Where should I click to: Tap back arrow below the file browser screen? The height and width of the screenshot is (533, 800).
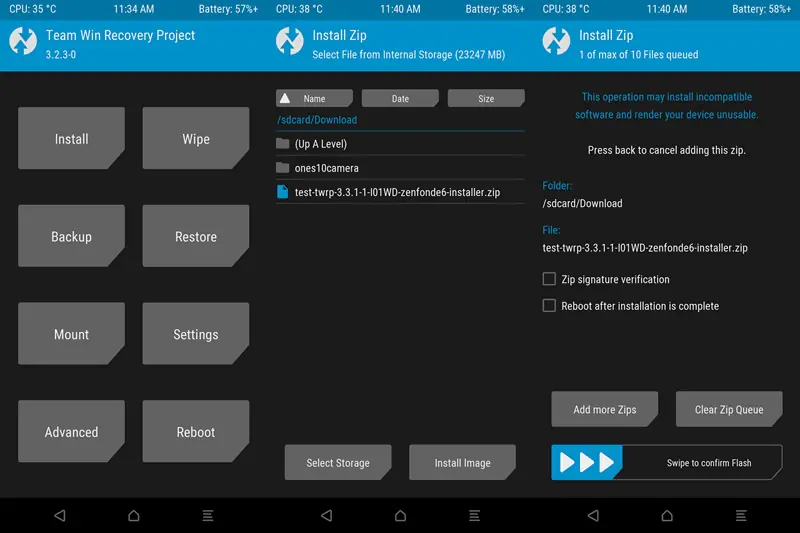click(x=327, y=516)
